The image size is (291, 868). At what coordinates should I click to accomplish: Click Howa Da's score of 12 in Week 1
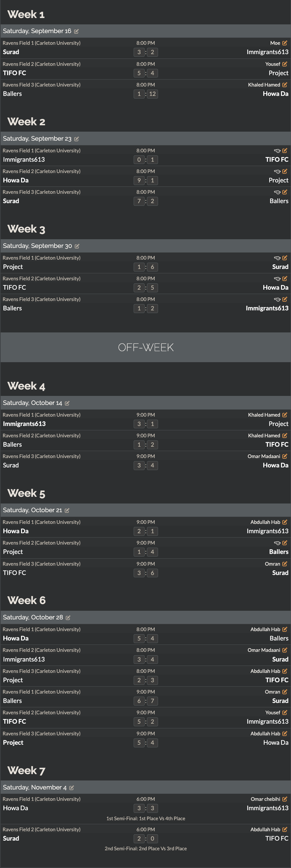[x=152, y=94]
